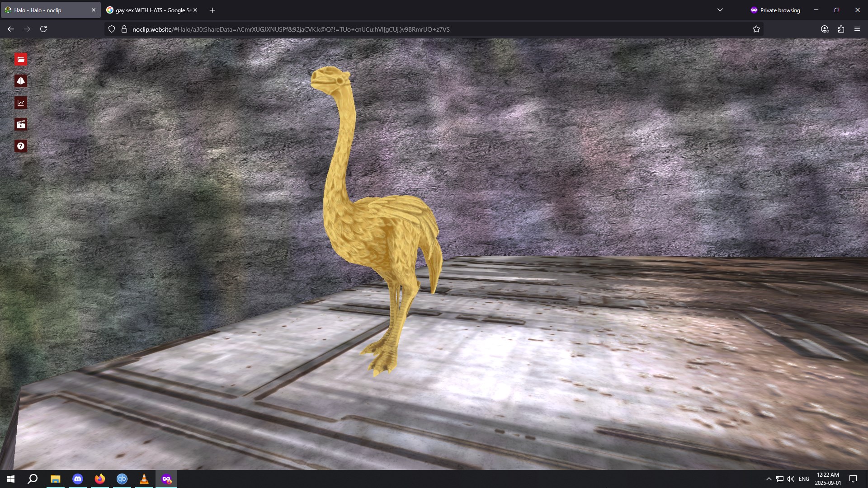This screenshot has width=868, height=488.
Task: Open the network status tray icon
Action: click(780, 479)
